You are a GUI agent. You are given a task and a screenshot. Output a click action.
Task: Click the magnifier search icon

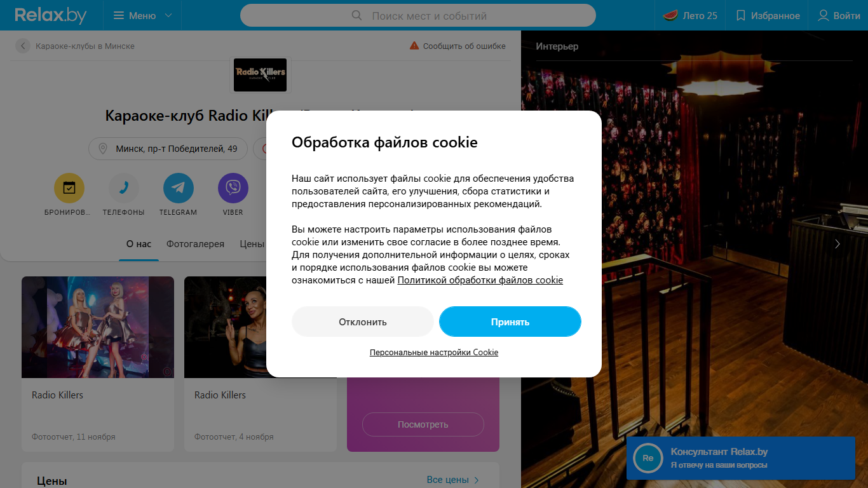click(357, 16)
